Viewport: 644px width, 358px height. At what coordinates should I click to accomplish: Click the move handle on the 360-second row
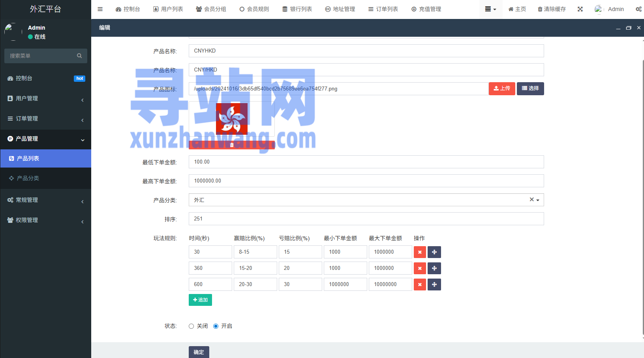point(434,268)
